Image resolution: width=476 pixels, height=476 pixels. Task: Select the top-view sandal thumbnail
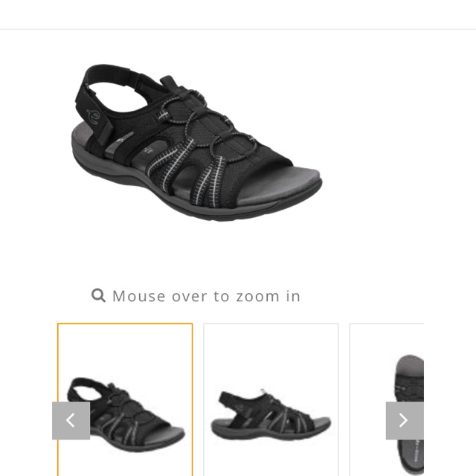click(387, 400)
